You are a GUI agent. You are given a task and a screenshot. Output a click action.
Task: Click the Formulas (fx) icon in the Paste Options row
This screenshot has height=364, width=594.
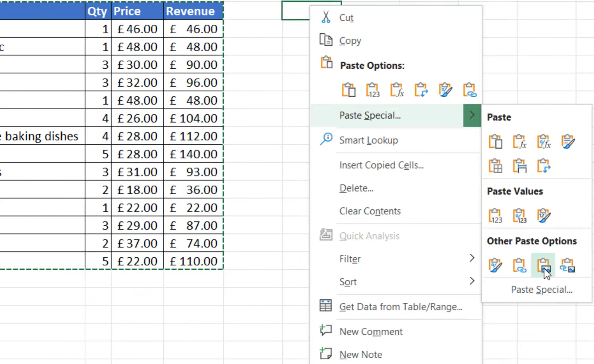click(x=397, y=90)
